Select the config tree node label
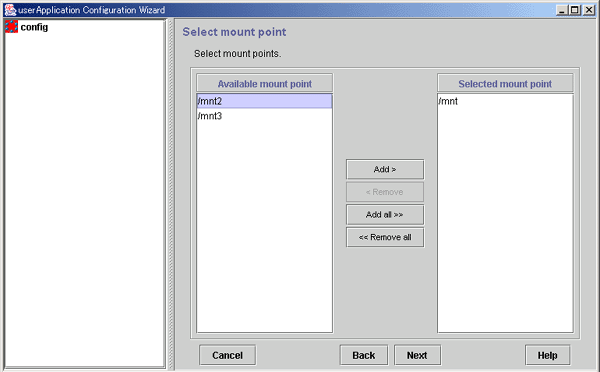The height and width of the screenshot is (372, 600). (34, 27)
